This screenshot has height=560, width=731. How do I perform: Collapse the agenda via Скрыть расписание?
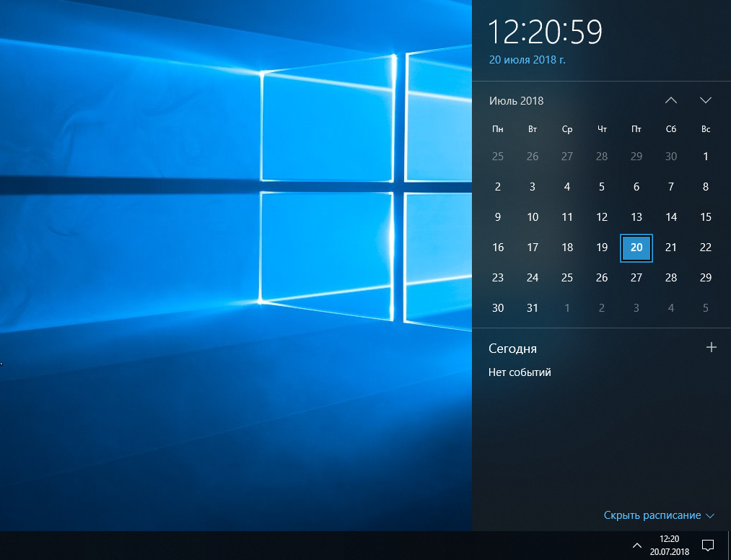point(659,515)
